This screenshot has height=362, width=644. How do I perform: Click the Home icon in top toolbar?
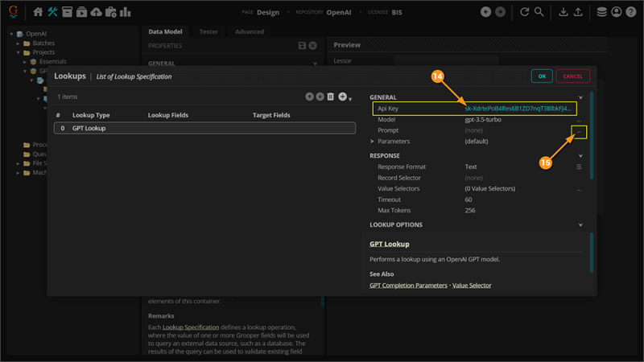(38, 12)
